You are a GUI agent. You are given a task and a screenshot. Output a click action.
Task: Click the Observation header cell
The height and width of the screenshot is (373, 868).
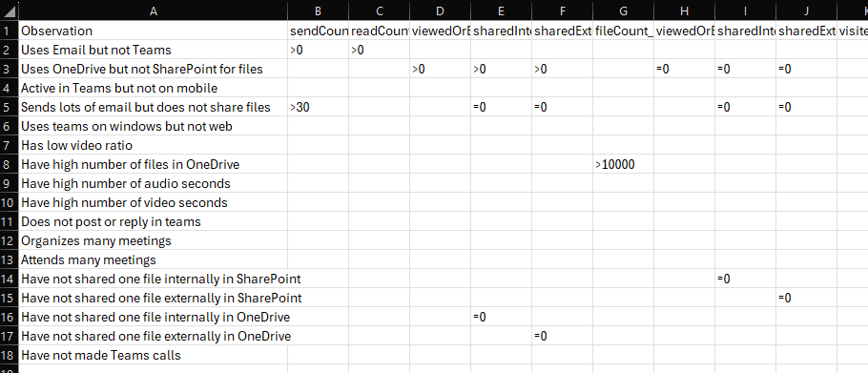[154, 31]
